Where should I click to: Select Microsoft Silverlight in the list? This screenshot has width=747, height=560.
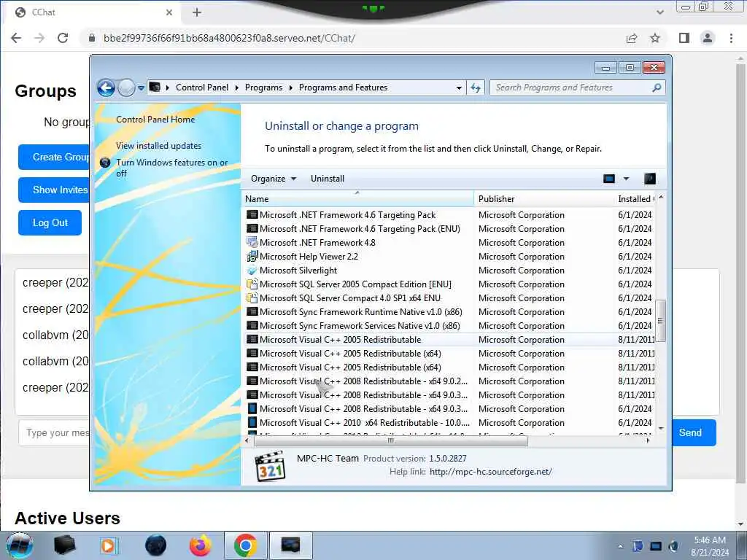click(x=449, y=271)
